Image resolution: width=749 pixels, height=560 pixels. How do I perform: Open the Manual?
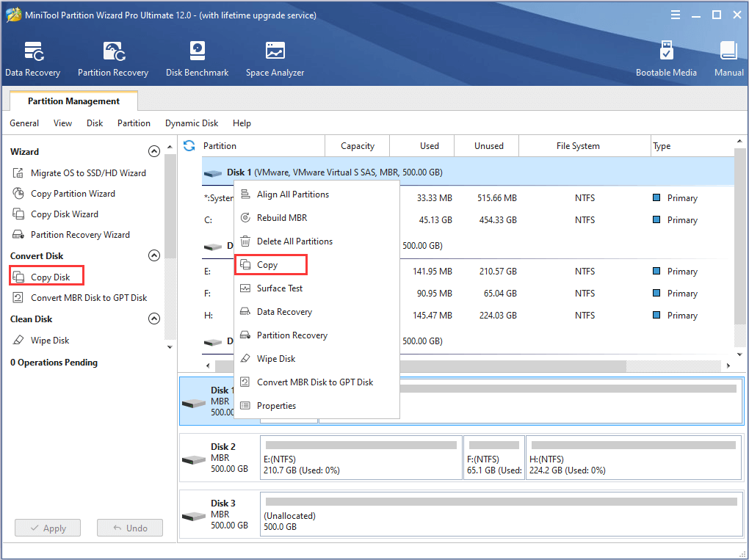click(728, 59)
